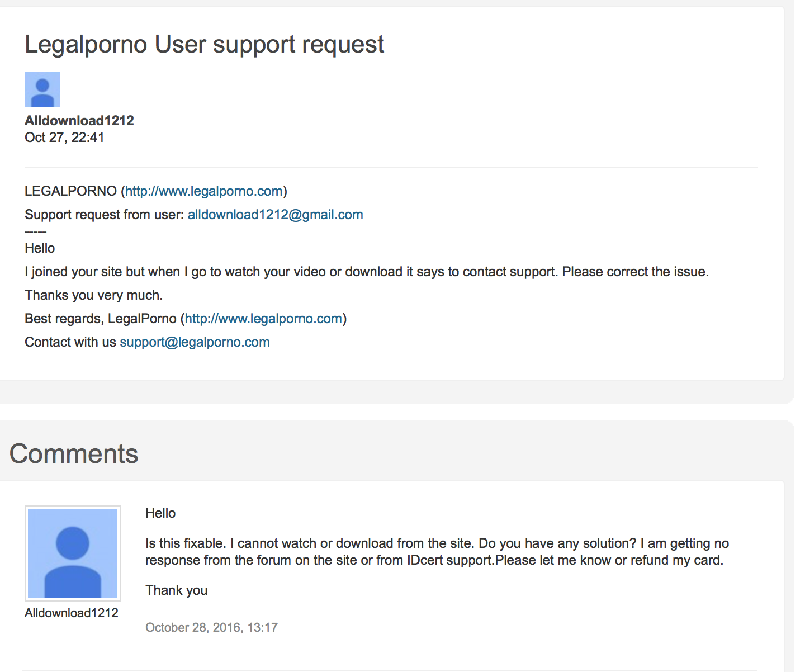Click the "Thanks you very much." line

pyautogui.click(x=93, y=295)
